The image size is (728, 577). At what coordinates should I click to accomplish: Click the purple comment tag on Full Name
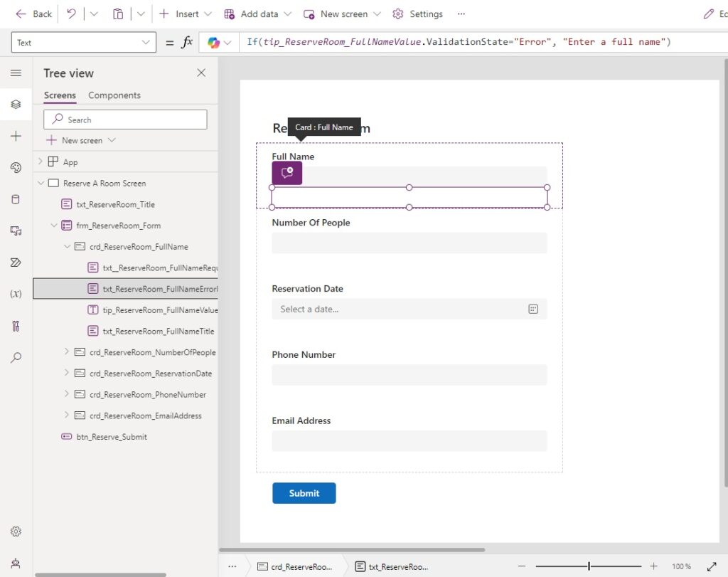(287, 173)
